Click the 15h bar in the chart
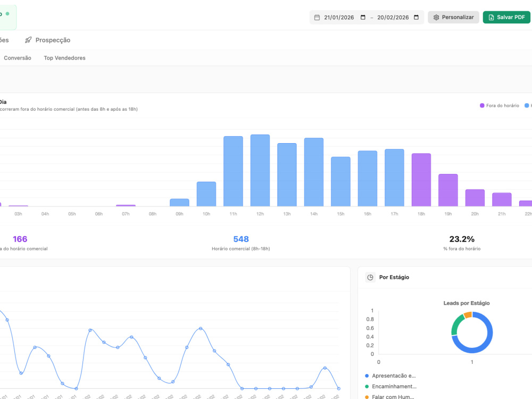The image size is (532, 399). (x=340, y=181)
